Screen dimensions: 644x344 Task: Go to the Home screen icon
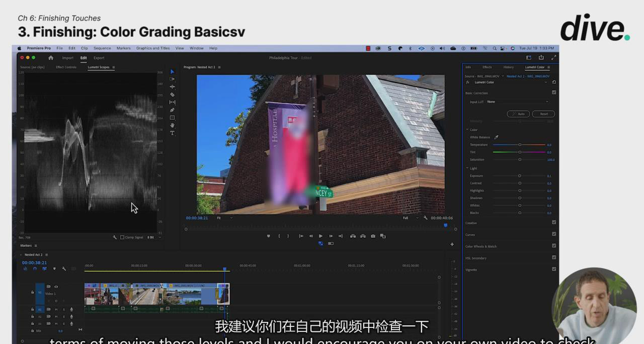click(x=50, y=58)
